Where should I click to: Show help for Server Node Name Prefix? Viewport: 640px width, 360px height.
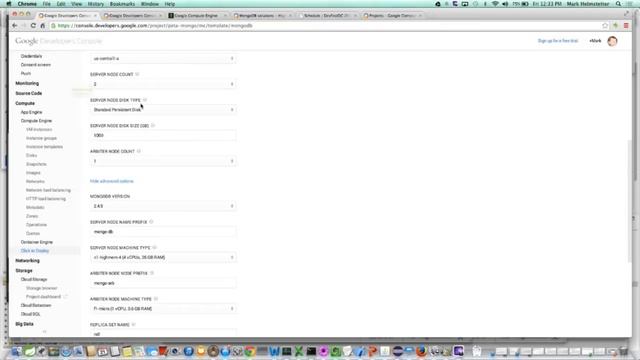click(151, 222)
